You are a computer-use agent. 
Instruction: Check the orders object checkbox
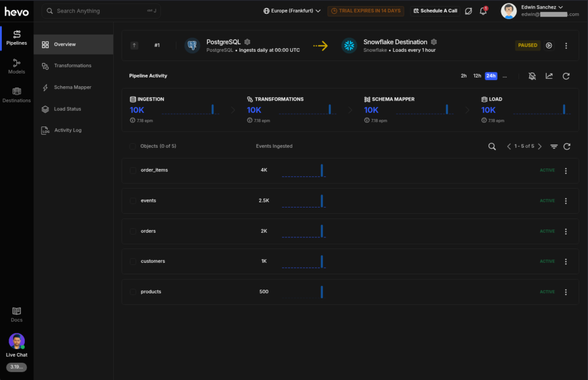tap(133, 231)
